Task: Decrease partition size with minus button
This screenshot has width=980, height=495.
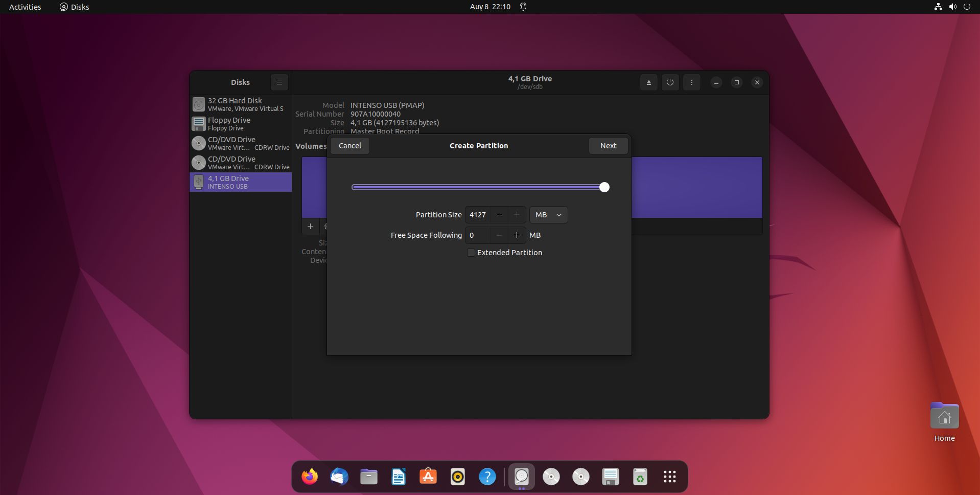Action: 499,215
